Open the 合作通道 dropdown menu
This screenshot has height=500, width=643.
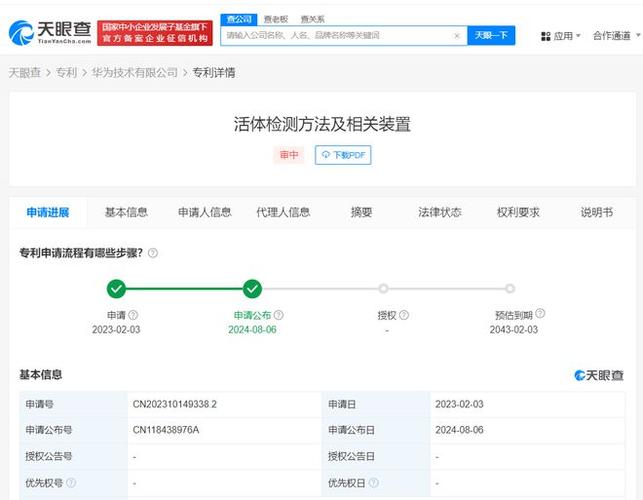click(616, 36)
